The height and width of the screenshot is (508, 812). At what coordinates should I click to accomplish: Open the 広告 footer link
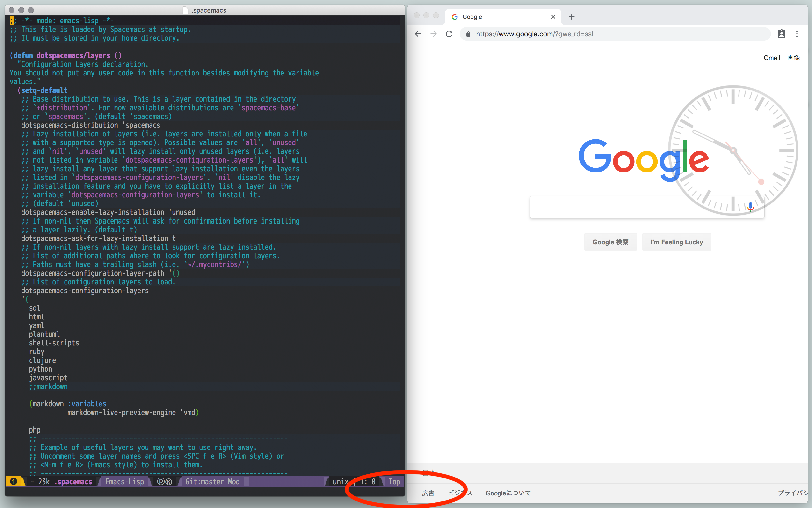[x=428, y=493]
